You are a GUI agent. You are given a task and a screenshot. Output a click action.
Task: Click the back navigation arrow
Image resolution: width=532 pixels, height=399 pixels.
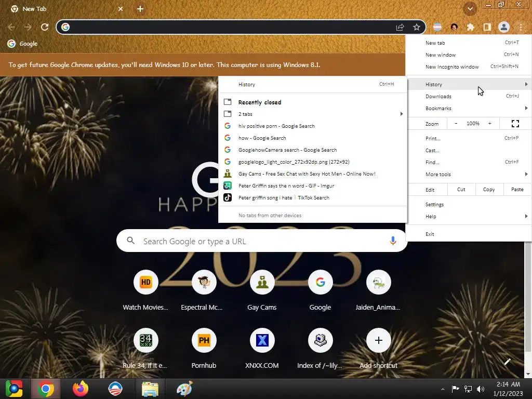[x=11, y=27]
